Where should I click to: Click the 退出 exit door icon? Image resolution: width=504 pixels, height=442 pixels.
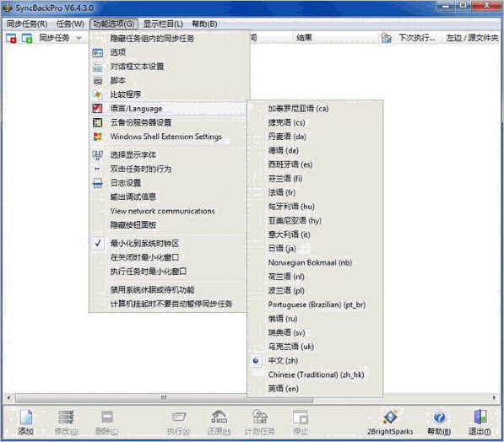480,417
